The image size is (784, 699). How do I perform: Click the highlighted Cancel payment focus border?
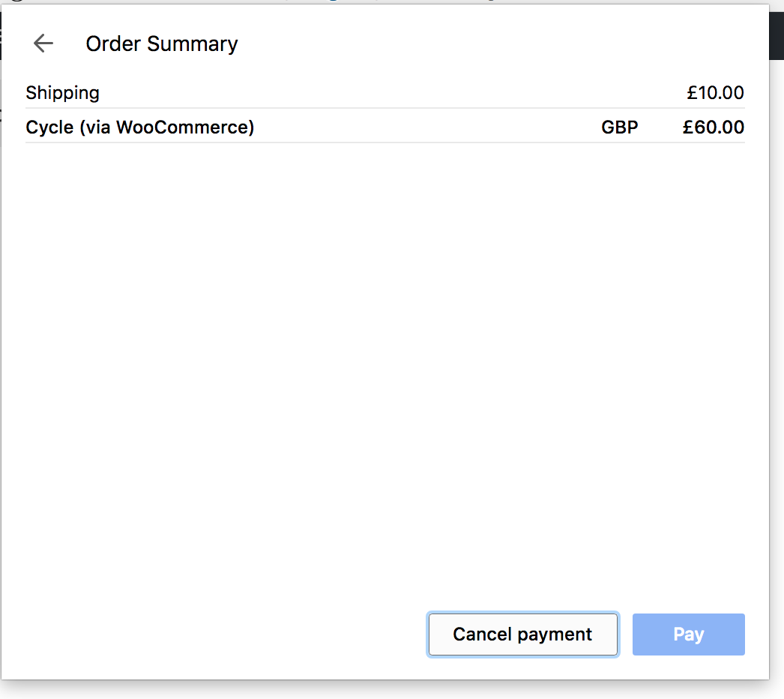point(522,613)
